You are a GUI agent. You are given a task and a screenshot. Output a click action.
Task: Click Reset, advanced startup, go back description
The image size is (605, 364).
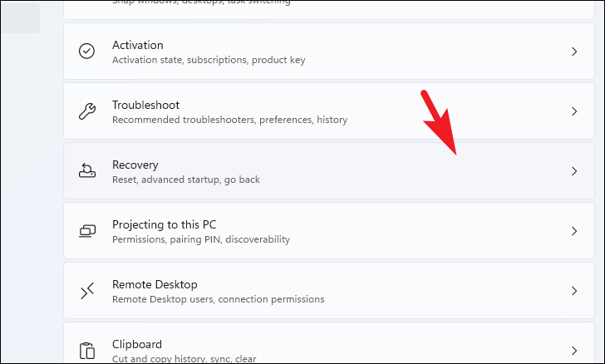186,180
